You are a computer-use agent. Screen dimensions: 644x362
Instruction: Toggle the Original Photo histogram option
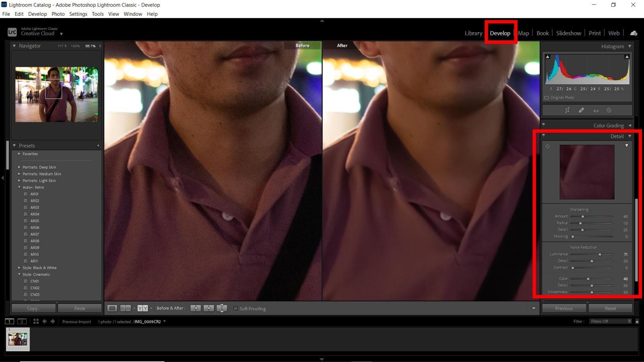[547, 97]
